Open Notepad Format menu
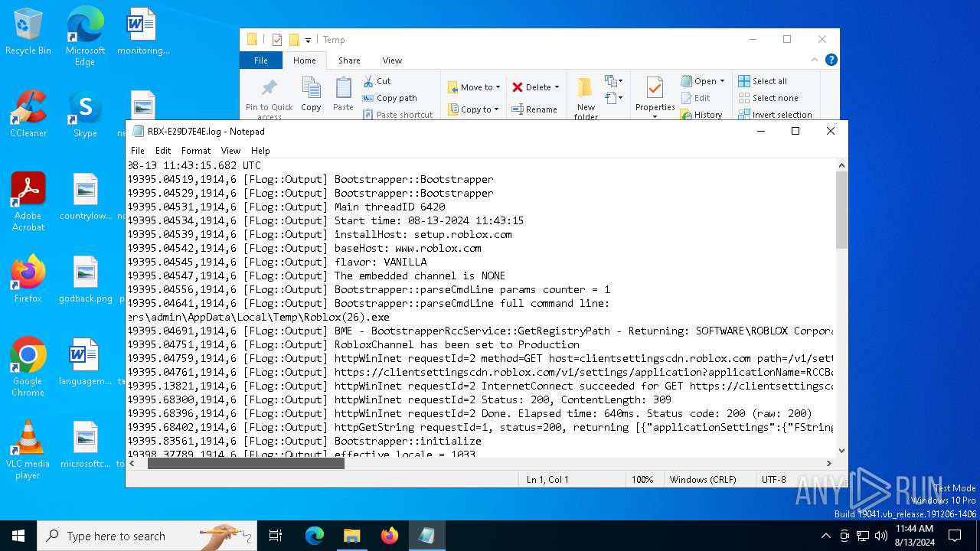The width and height of the screenshot is (980, 551). coord(196,151)
